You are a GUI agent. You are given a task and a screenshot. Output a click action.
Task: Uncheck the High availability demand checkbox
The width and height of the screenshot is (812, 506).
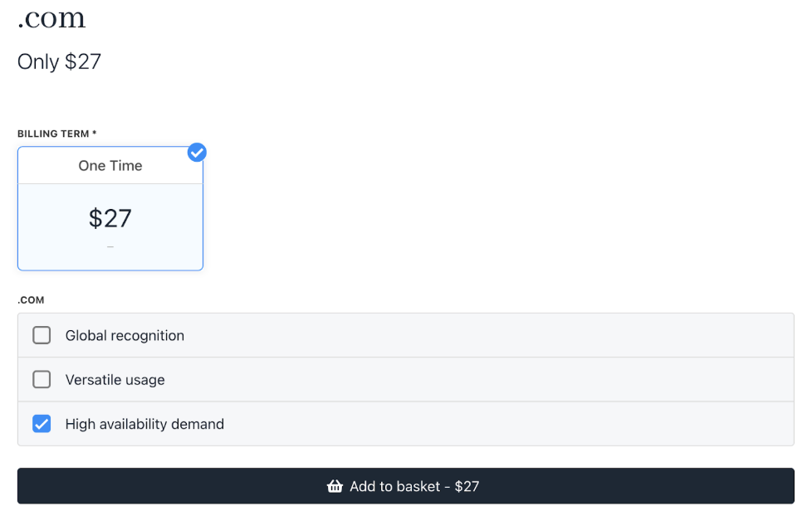click(42, 424)
